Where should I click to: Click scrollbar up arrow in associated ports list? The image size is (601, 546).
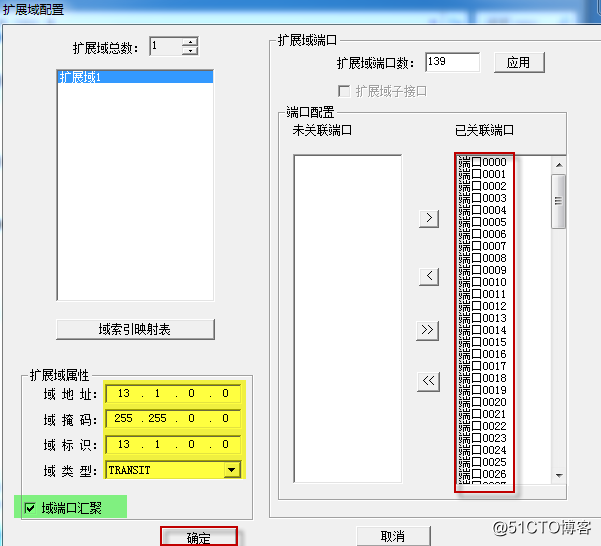point(559,165)
